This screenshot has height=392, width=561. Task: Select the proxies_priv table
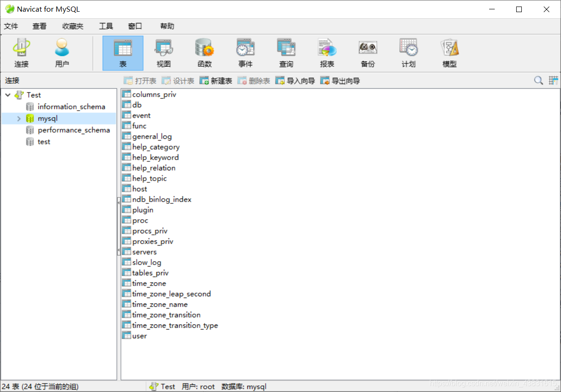pyautogui.click(x=153, y=241)
